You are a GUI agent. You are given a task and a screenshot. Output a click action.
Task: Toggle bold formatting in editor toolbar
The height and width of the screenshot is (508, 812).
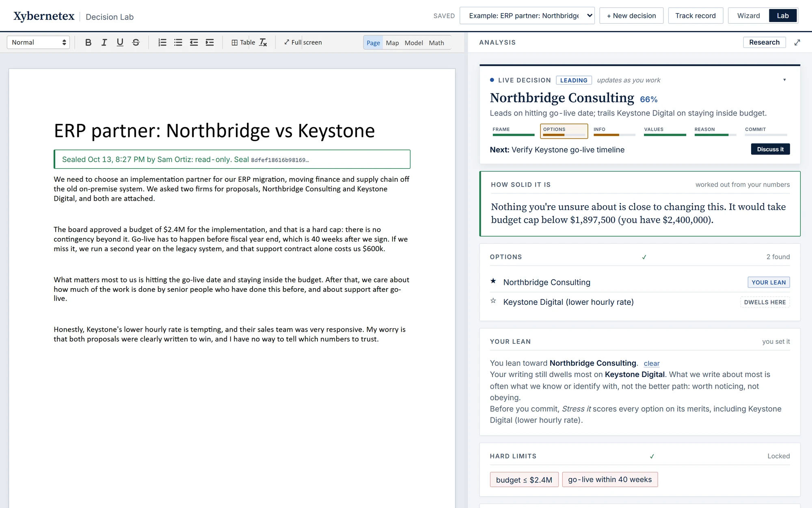[x=88, y=42]
